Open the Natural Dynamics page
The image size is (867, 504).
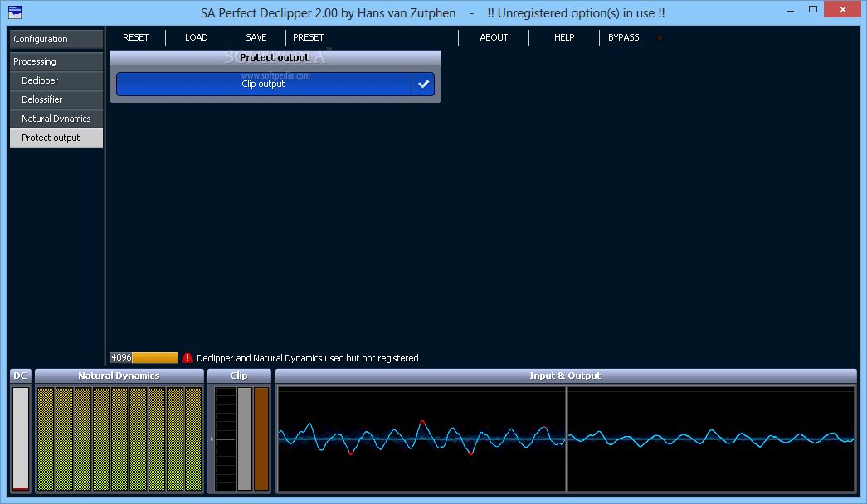56,119
